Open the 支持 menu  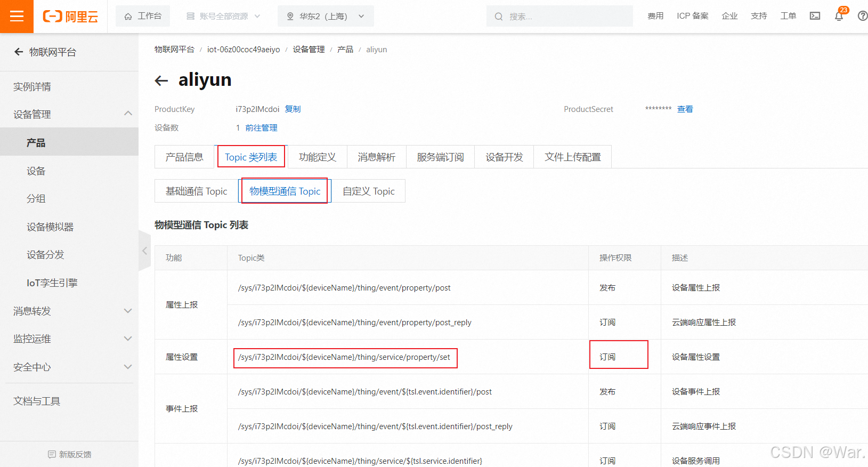[759, 16]
